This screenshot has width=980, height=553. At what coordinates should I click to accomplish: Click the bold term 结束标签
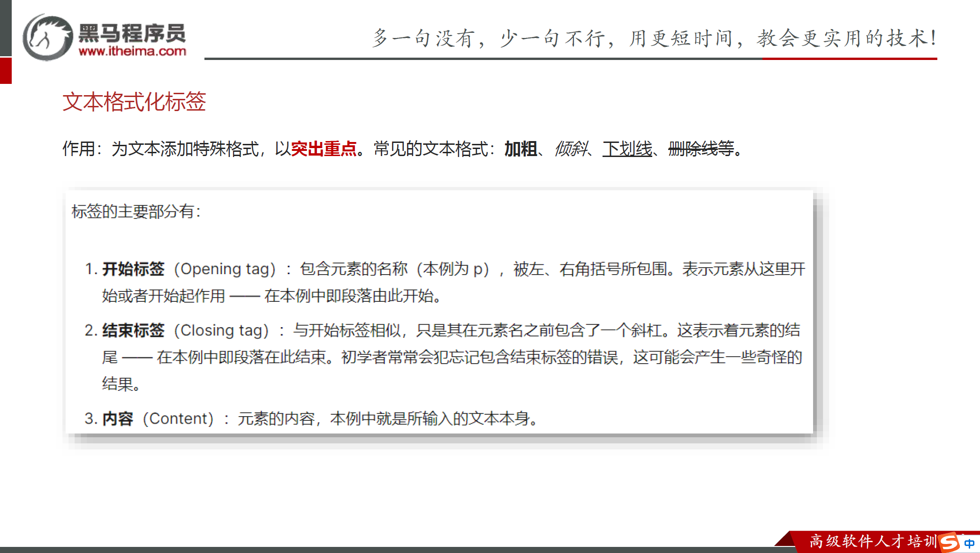point(133,330)
